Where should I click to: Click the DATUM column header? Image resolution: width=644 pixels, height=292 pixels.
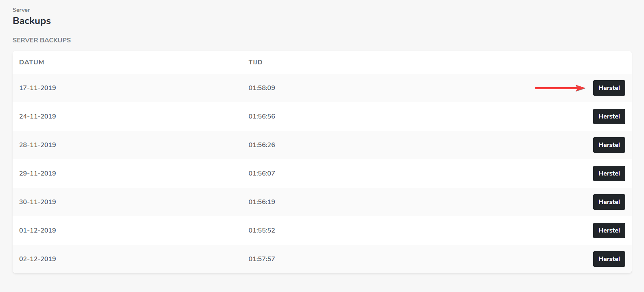[x=32, y=62]
